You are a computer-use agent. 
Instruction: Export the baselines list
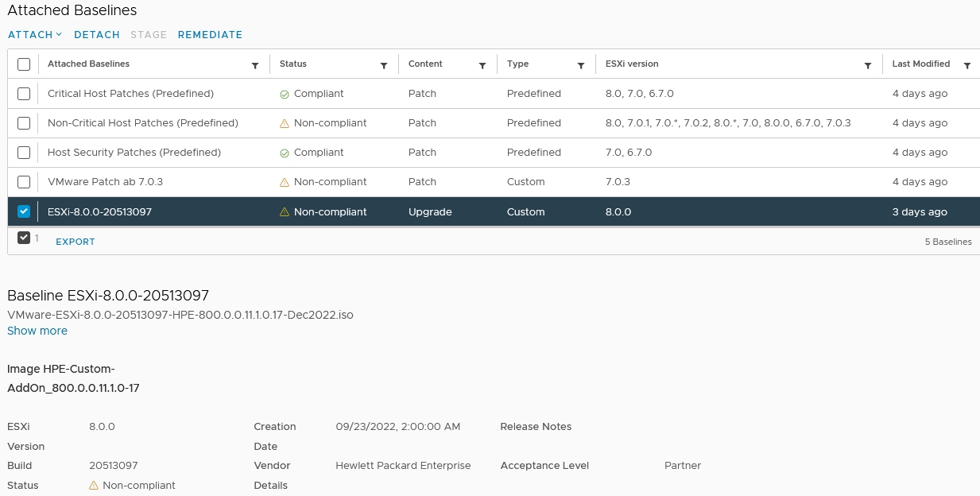76,242
